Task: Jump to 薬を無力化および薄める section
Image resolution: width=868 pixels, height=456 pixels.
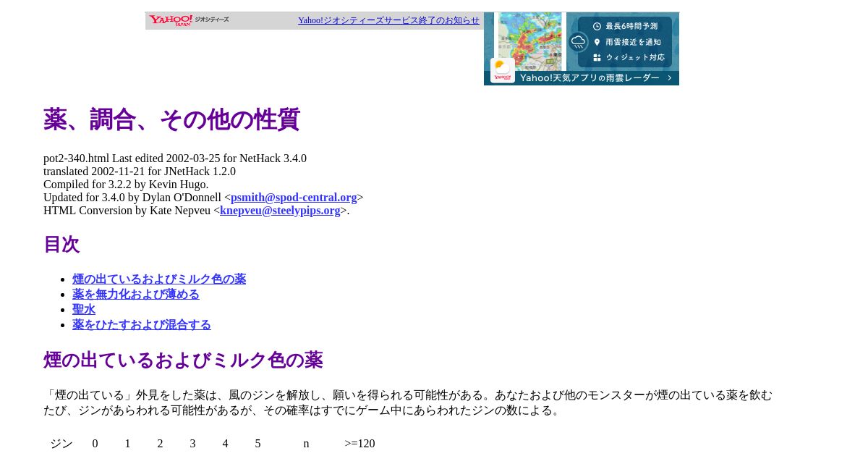Action: point(136,295)
